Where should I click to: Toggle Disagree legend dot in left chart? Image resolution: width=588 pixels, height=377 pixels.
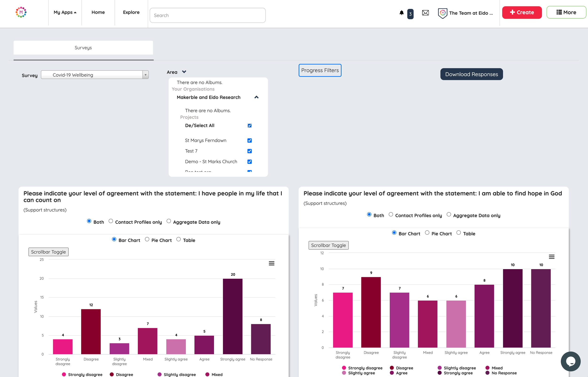tap(112, 374)
